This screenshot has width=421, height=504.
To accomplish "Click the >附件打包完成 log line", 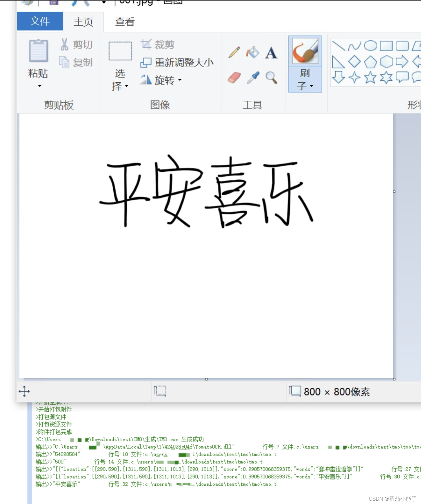I will point(54,432).
